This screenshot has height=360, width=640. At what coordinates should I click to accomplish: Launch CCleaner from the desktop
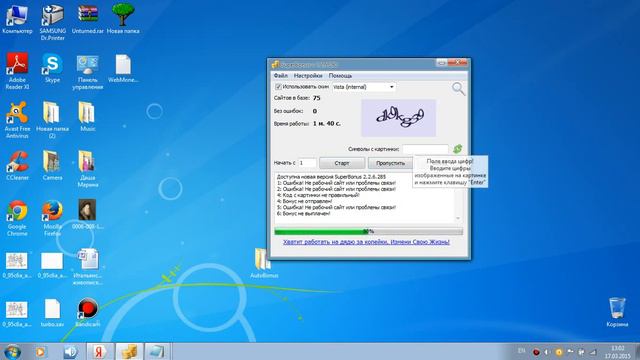click(17, 166)
